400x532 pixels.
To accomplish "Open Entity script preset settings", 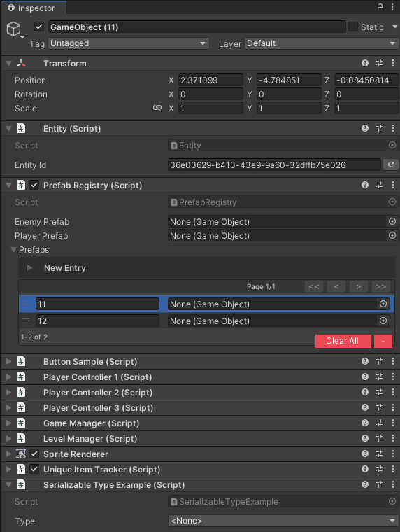I will tap(379, 128).
